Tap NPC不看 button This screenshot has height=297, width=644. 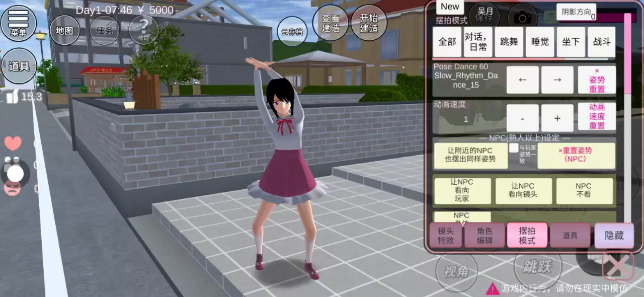point(584,191)
